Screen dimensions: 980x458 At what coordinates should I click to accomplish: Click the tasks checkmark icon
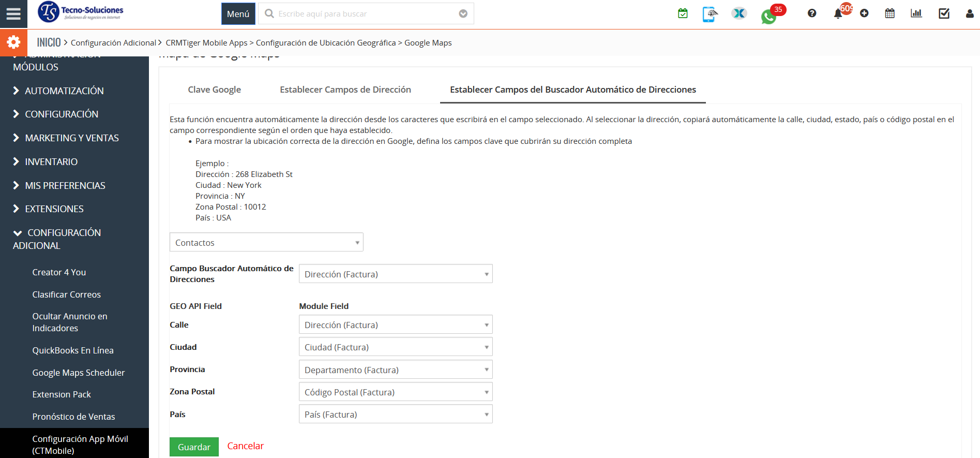coord(944,13)
